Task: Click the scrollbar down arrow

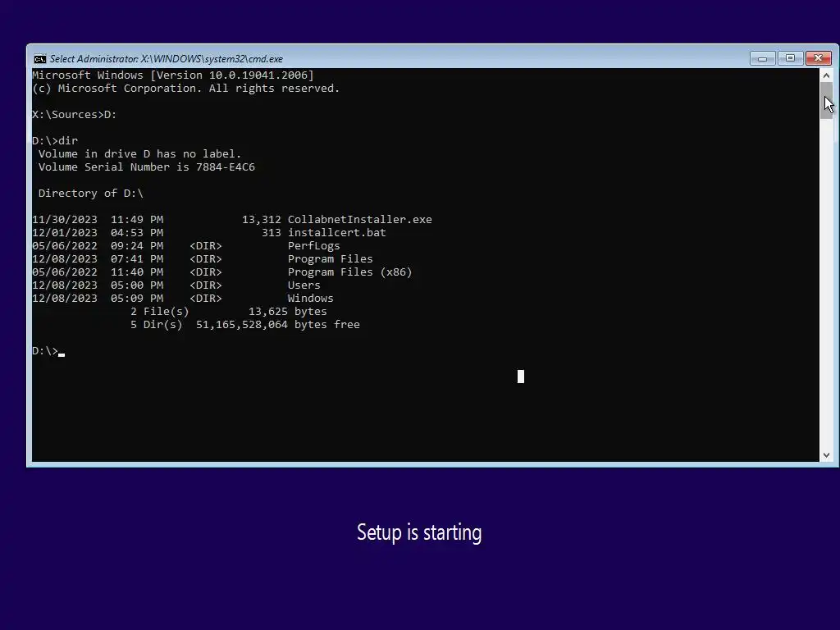Action: 826,454
